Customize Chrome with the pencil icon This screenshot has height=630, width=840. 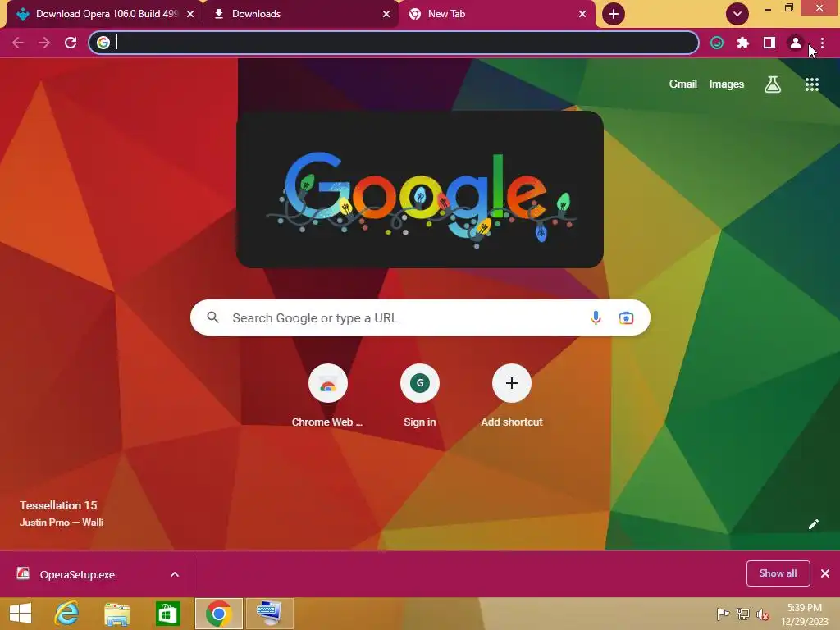coord(813,524)
